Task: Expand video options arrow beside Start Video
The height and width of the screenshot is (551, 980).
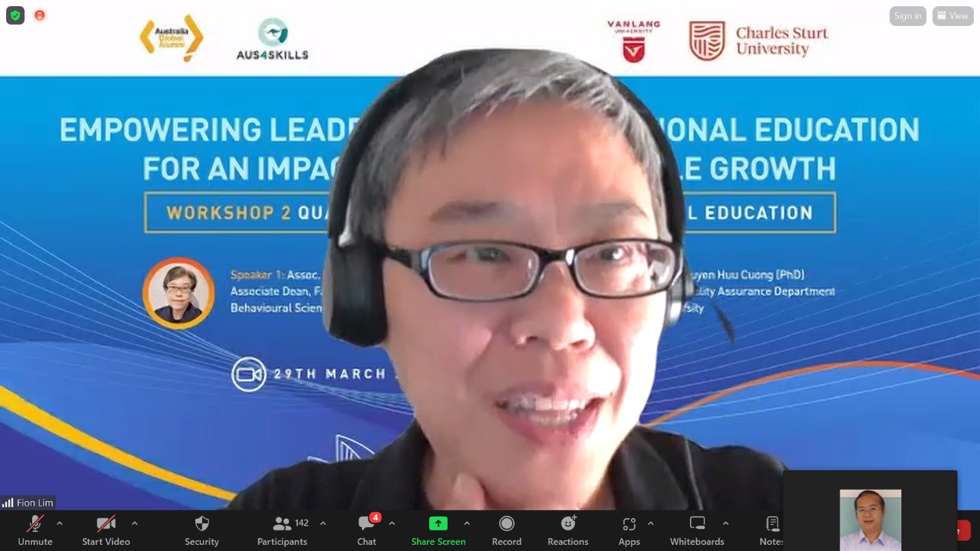Action: point(135,524)
